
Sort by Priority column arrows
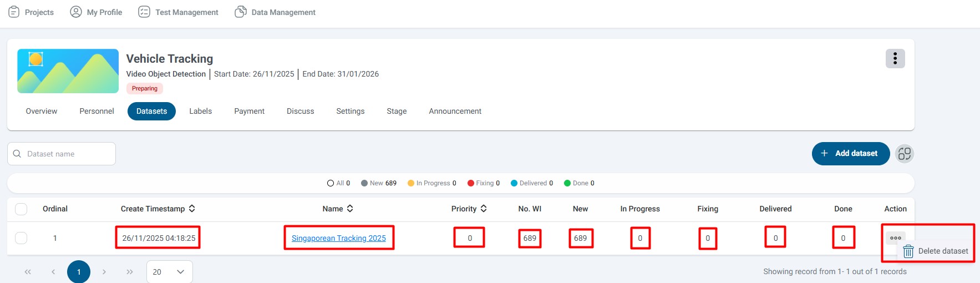[484, 209]
